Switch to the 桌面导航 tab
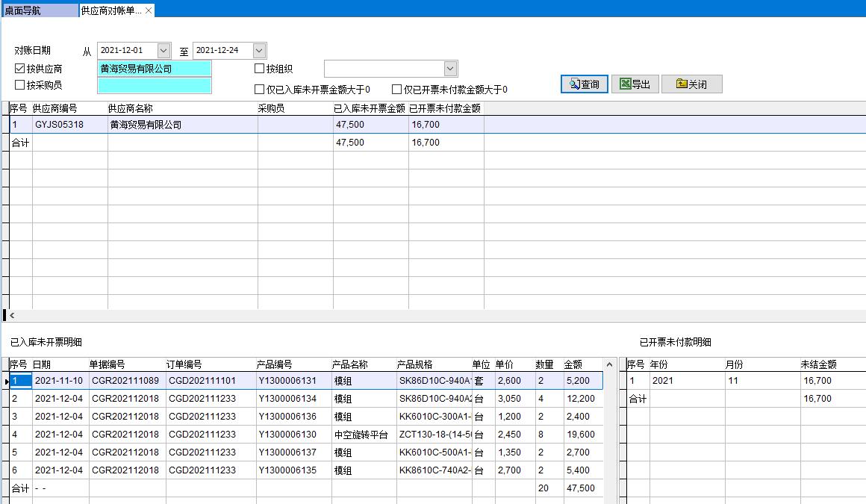Screen dimensions: 866x504 coord(39,10)
